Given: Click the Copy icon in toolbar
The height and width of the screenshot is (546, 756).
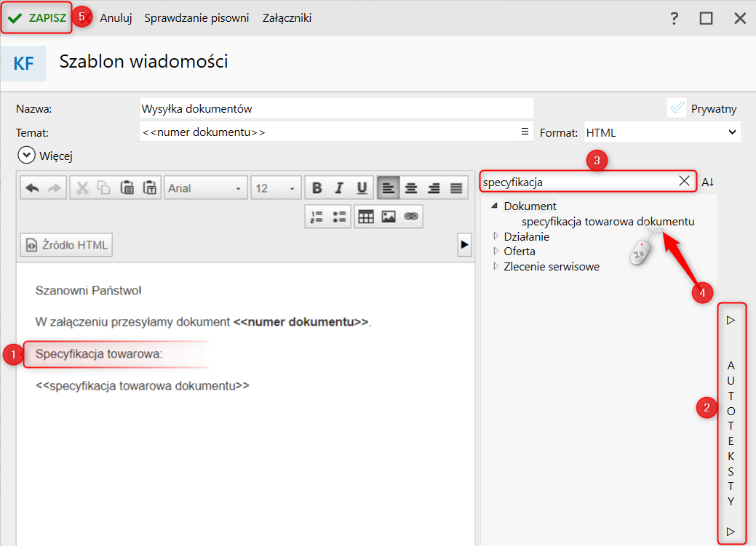Looking at the screenshot, I should click(103, 188).
